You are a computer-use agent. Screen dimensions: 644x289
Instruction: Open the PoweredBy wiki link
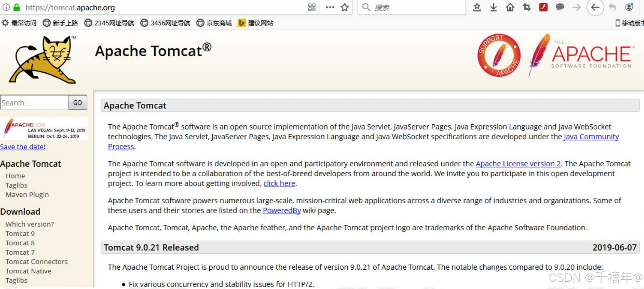(282, 210)
